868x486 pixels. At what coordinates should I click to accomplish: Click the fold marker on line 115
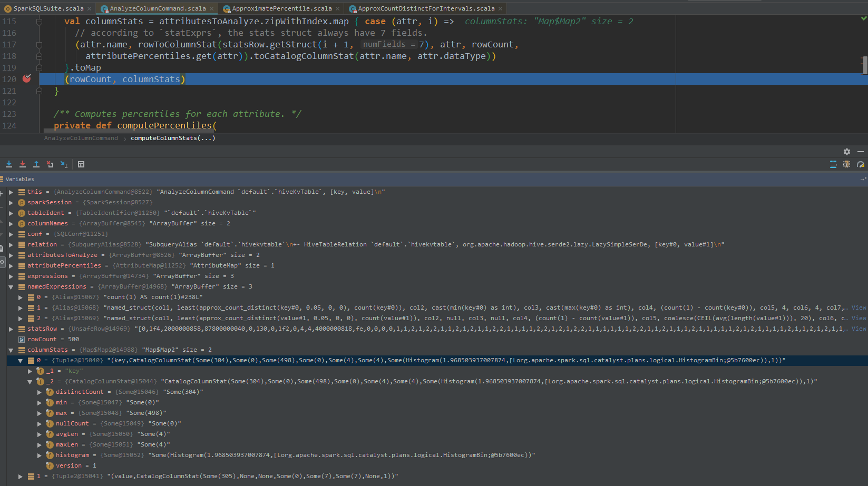click(39, 22)
